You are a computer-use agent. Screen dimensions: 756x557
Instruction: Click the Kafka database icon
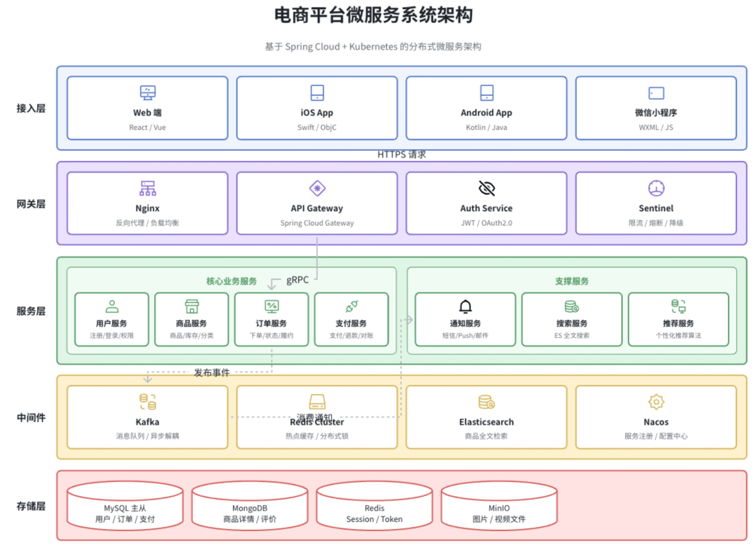tap(148, 402)
